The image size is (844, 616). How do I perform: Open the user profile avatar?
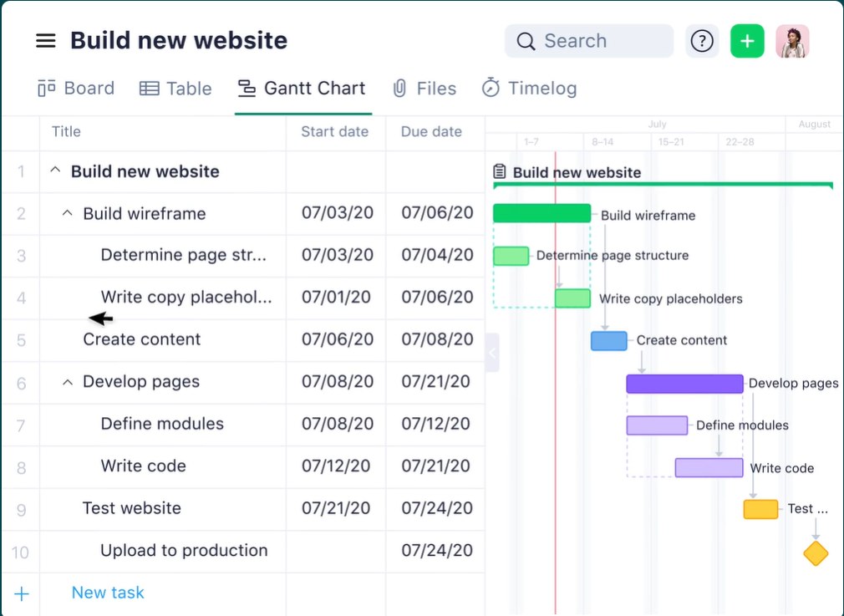pos(791,41)
